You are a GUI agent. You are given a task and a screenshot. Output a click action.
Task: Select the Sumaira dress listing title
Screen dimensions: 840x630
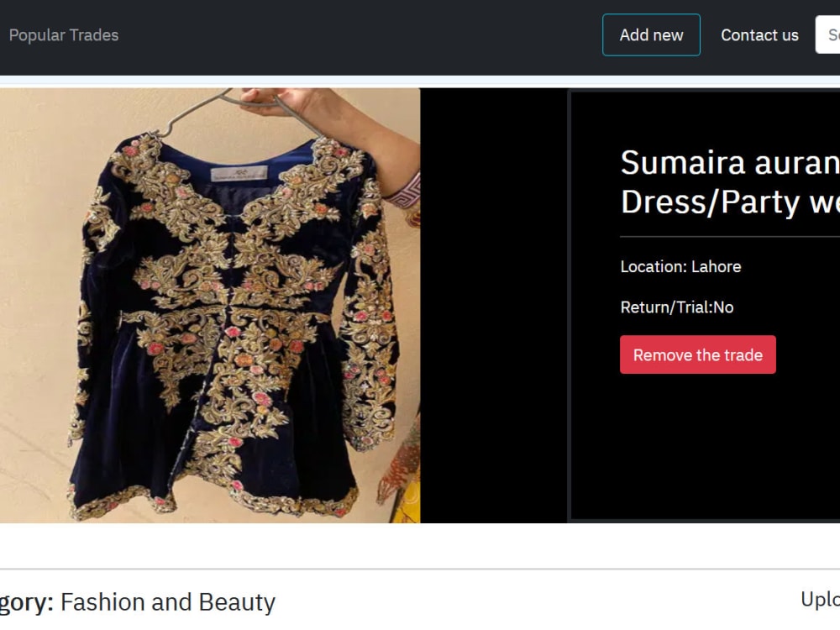730,182
